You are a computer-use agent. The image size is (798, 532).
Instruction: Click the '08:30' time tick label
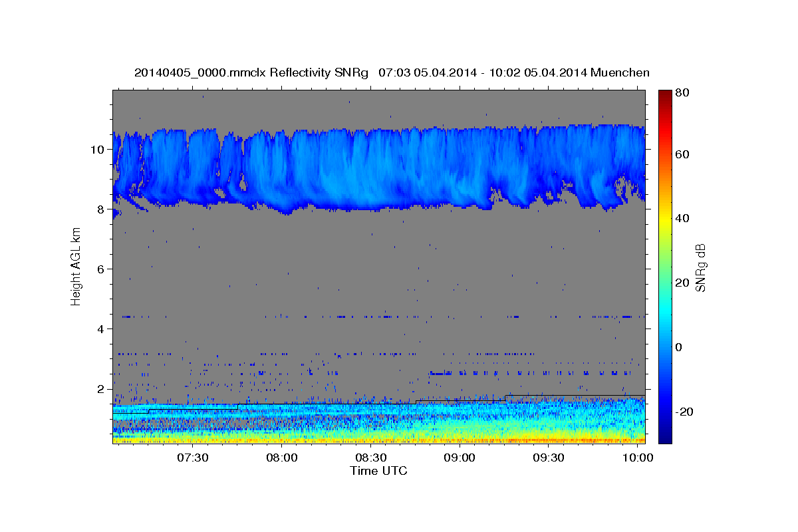click(x=371, y=458)
